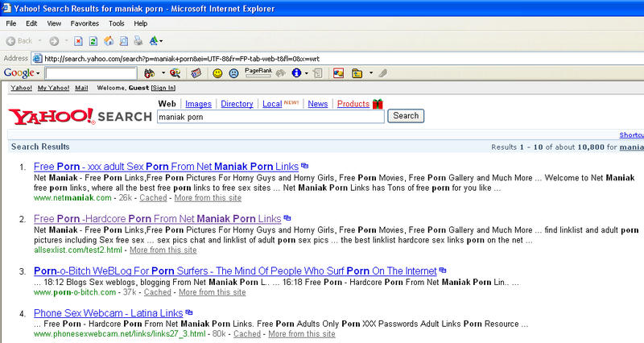
Task: Click the Google toolbar search input box
Action: [91, 73]
